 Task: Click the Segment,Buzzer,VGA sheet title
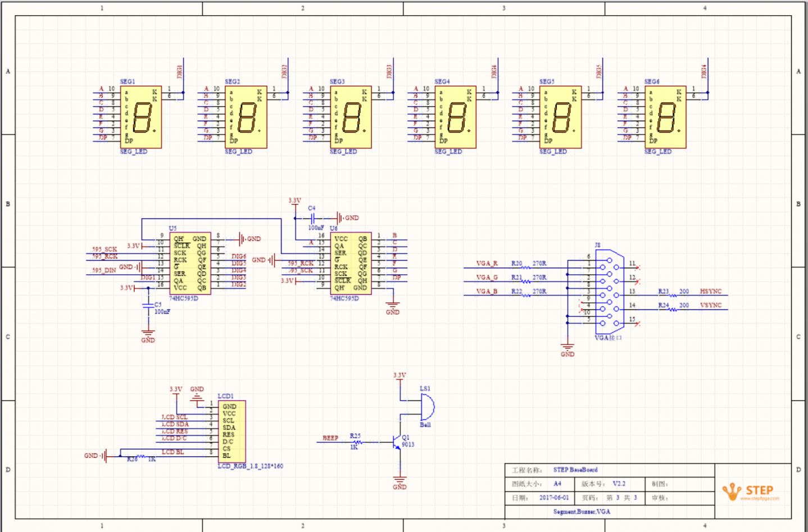[582, 512]
